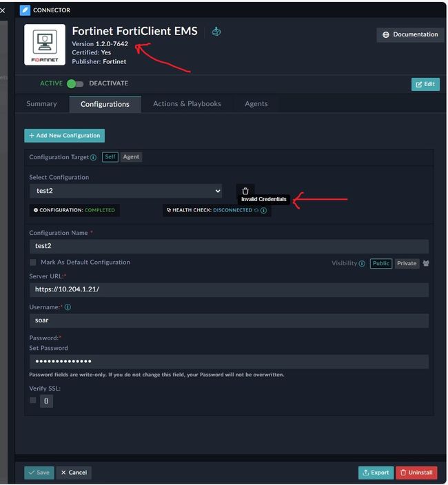Click the Edit button
This screenshot has height=485, width=448.
point(425,84)
